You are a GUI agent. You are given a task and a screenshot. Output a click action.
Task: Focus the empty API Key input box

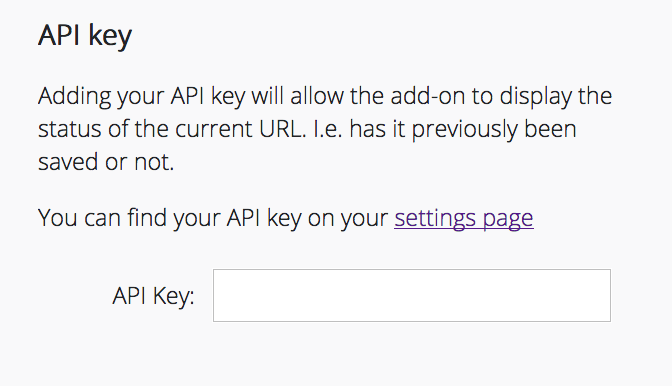point(412,295)
